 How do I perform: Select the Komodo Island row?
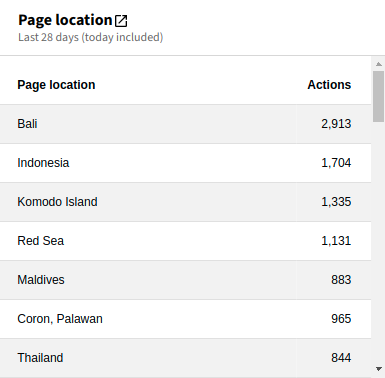click(x=185, y=202)
